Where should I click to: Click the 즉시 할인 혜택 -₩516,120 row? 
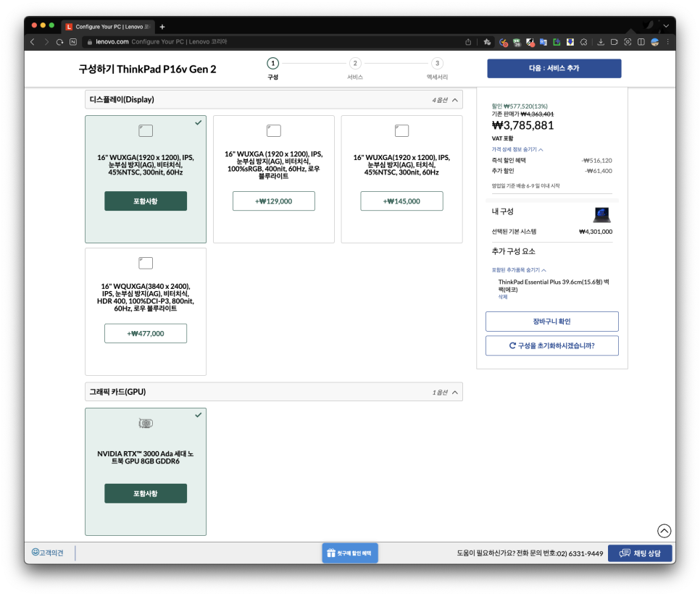click(551, 160)
